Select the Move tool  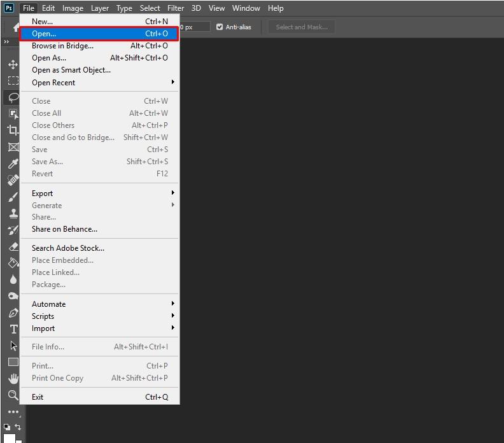(13, 65)
